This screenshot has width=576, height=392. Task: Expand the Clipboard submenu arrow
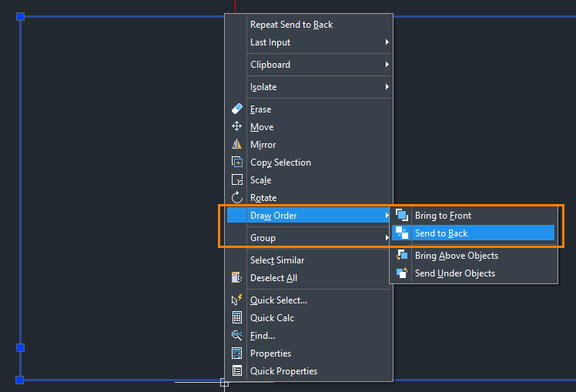[x=387, y=65]
